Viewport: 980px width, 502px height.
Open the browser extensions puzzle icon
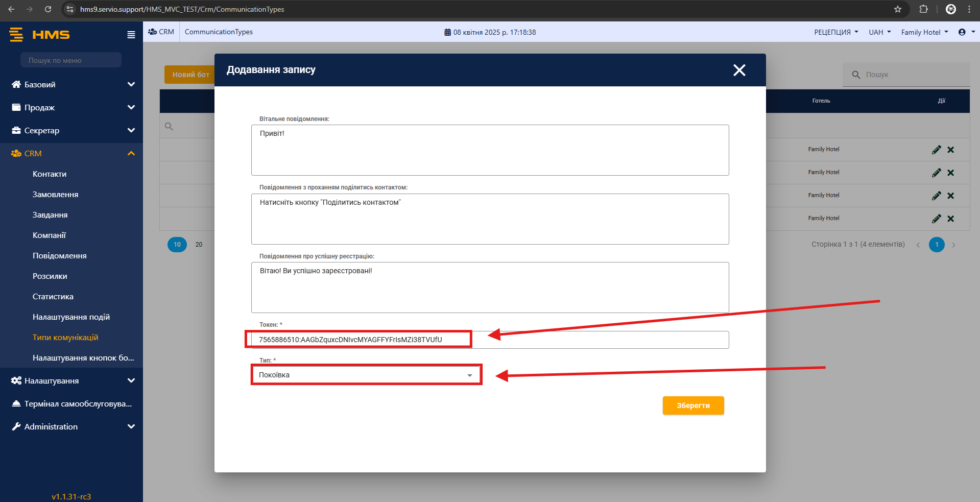coord(923,9)
